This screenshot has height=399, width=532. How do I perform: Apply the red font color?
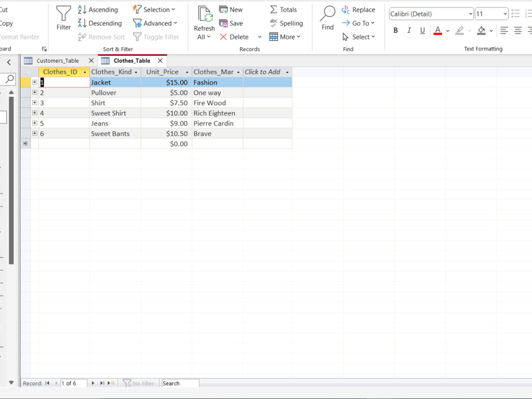click(x=438, y=30)
